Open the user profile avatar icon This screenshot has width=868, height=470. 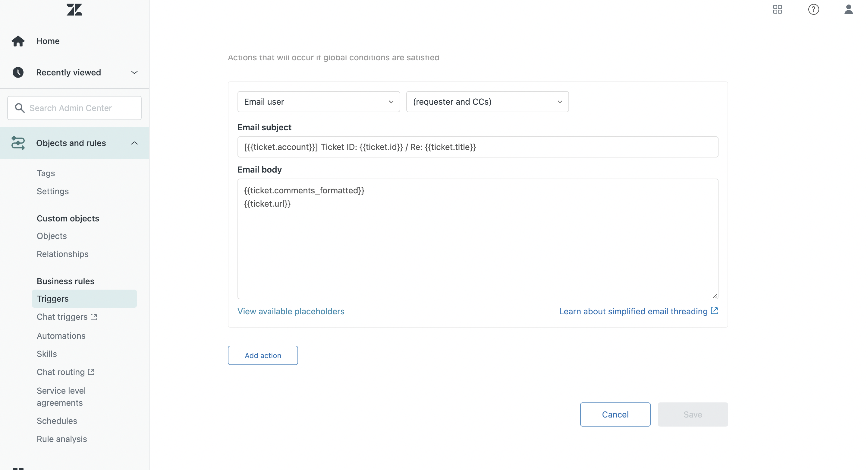[848, 9]
